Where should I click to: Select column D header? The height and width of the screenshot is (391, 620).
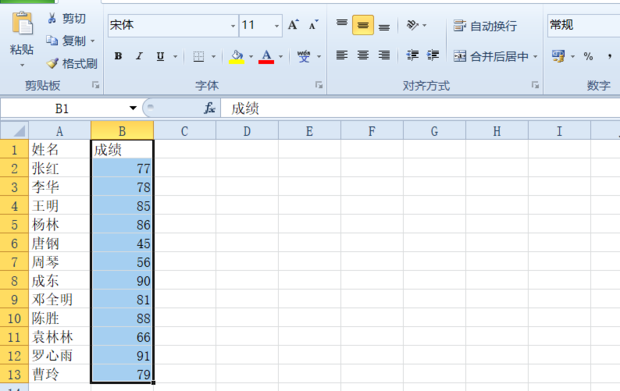coord(247,131)
